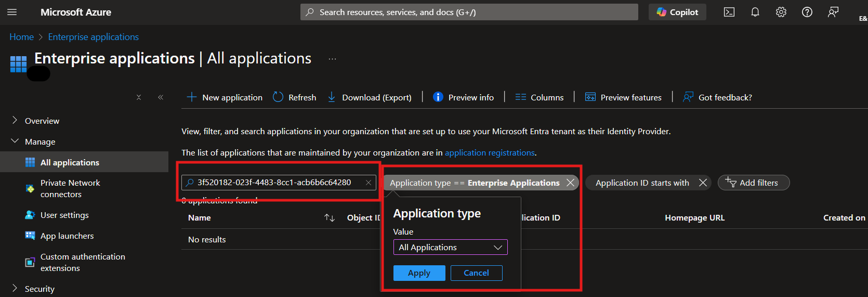Open portal settings gear
868x297 pixels.
(781, 12)
